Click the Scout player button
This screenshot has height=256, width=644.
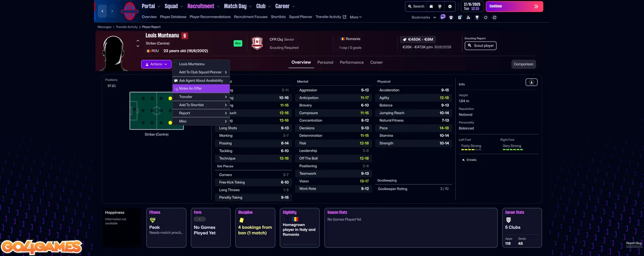[x=480, y=46]
